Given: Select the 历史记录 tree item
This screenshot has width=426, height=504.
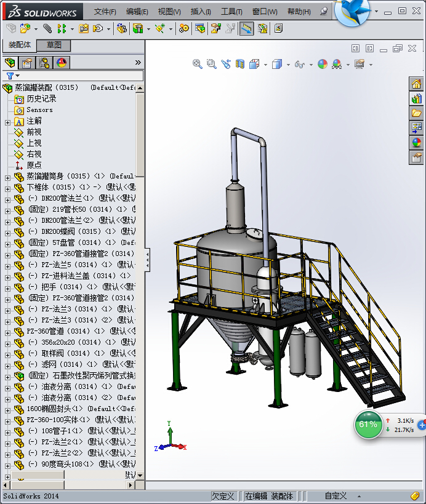Looking at the screenshot, I should click(x=41, y=99).
